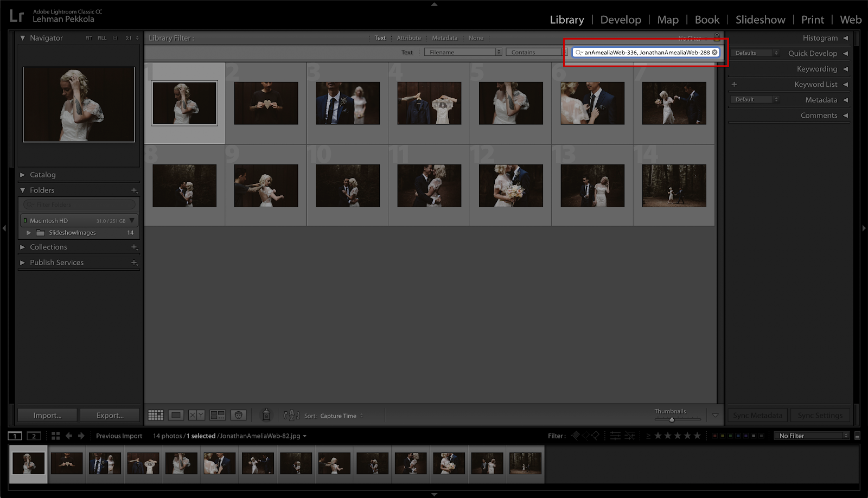This screenshot has width=868, height=498.
Task: Click the Import button
Action: [x=47, y=415]
